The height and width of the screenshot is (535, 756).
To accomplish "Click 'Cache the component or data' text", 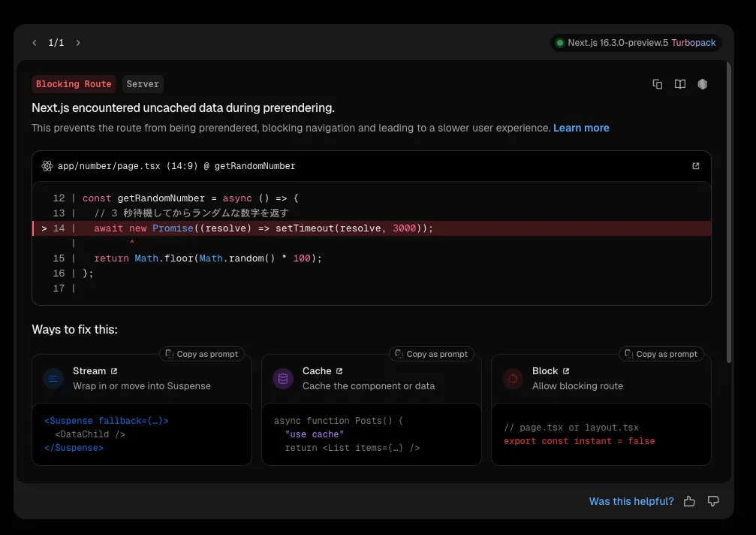I will 369,386.
